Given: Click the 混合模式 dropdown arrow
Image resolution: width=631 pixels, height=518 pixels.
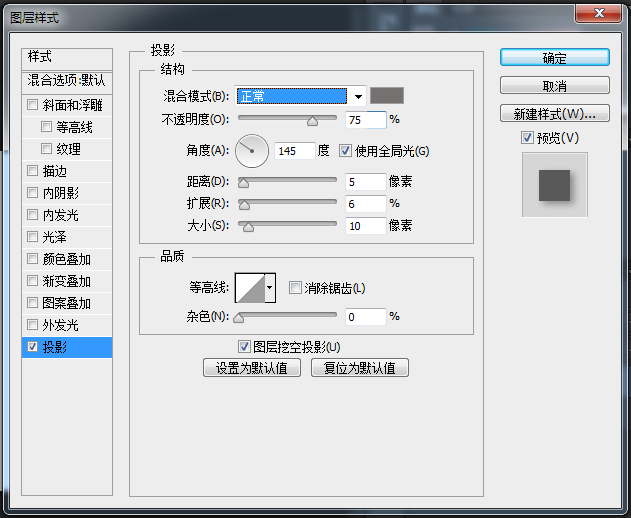Looking at the screenshot, I should coord(358,96).
